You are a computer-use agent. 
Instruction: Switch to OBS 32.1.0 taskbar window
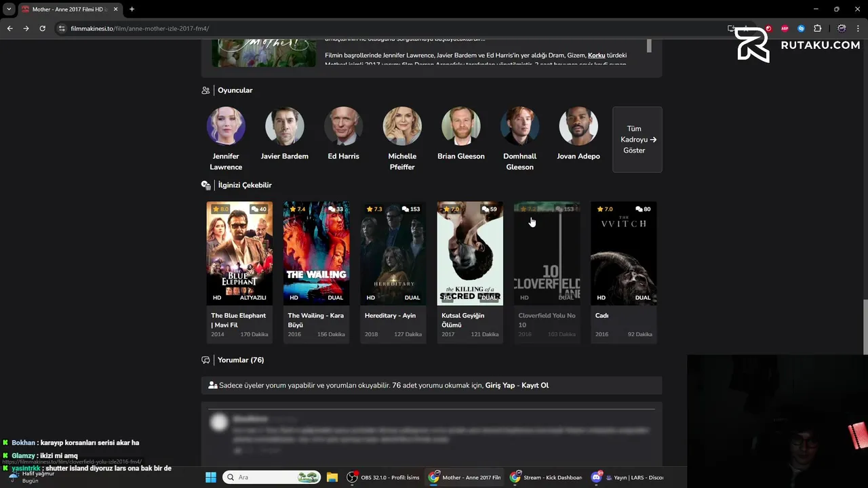[384, 477]
